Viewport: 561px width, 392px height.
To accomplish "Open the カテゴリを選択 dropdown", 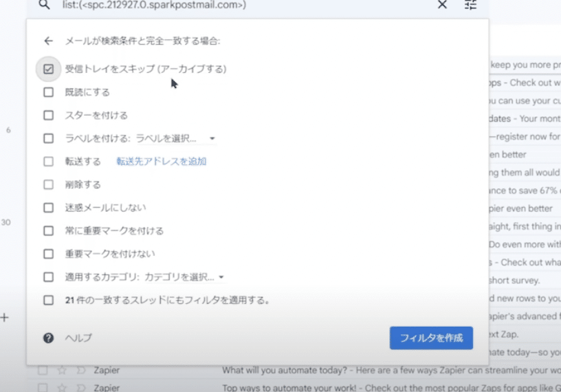I will pyautogui.click(x=185, y=277).
